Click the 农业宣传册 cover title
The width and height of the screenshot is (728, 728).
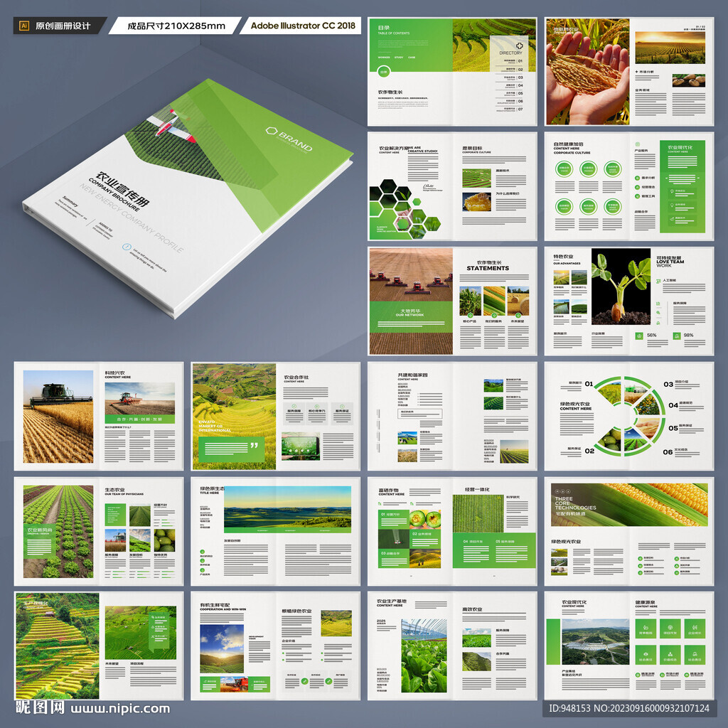[x=122, y=190]
